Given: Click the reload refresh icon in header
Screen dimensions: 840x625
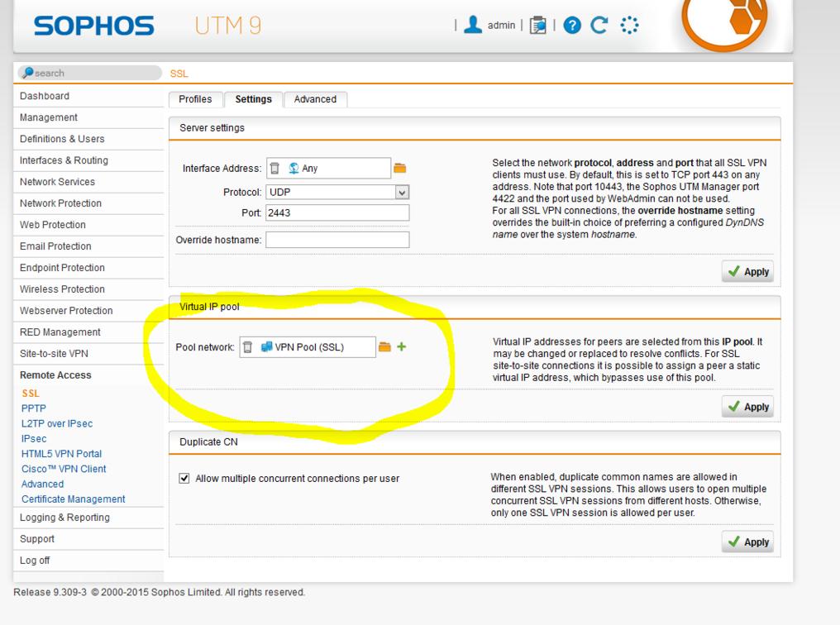Looking at the screenshot, I should coord(599,25).
